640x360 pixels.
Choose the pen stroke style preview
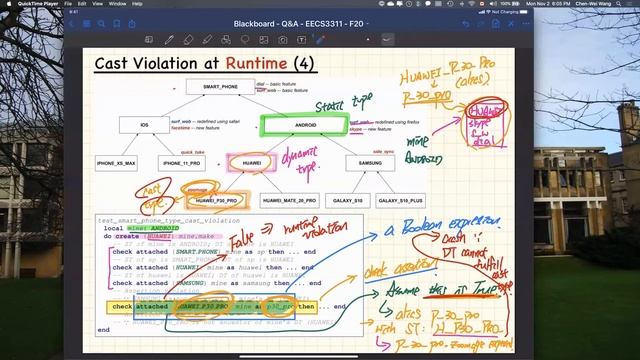coord(387,40)
